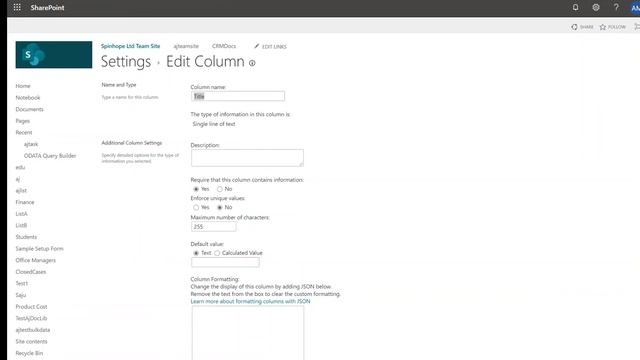
Task: Open Test1 in left navigation
Action: pos(22,283)
